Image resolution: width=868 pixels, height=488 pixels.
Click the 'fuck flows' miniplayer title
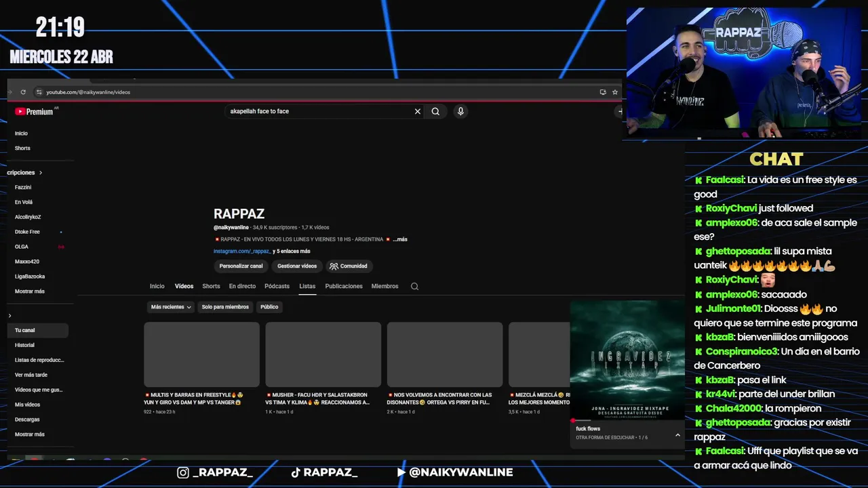pyautogui.click(x=588, y=429)
